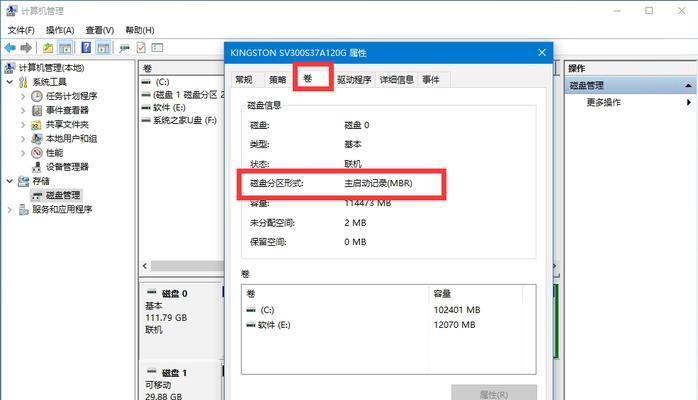698x400 pixels.
Task: Click the last toolbar icon showing a list view
Action: 157,48
